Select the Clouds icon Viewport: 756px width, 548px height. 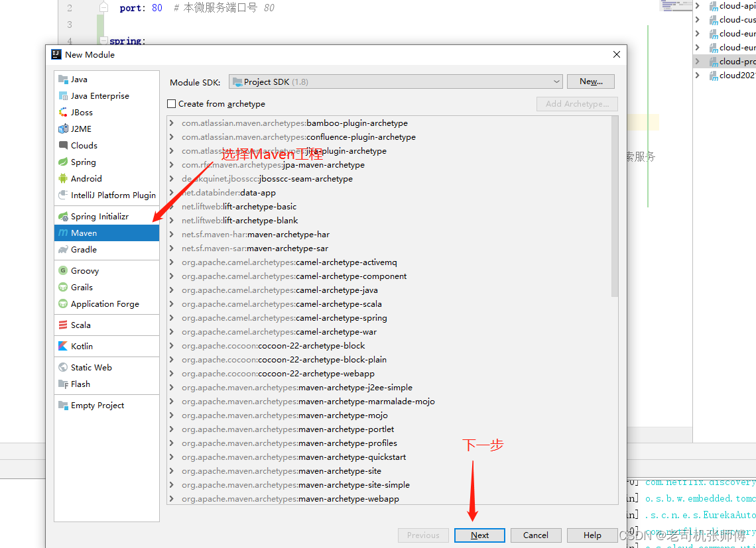63,145
